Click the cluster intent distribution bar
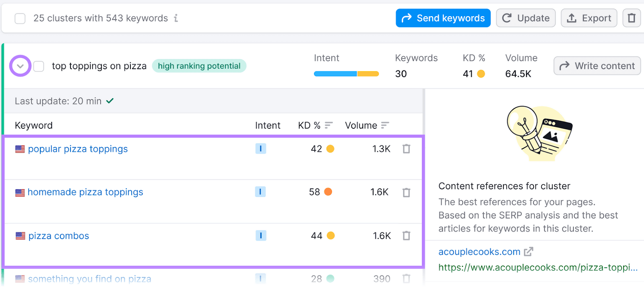 pyautogui.click(x=346, y=74)
